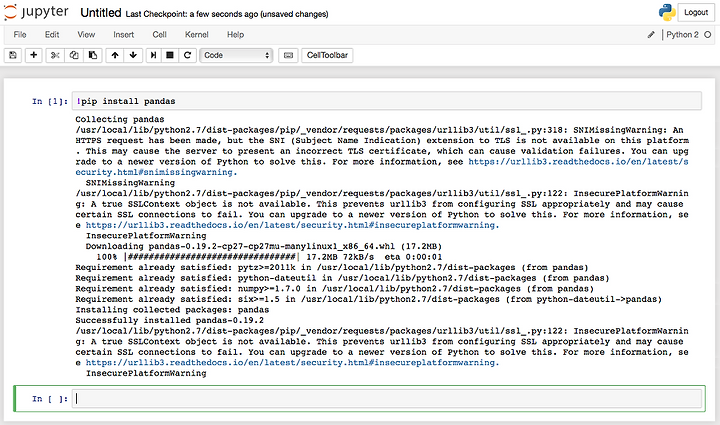720x425 pixels.
Task: Click the 100% download progress line
Action: coord(269,257)
